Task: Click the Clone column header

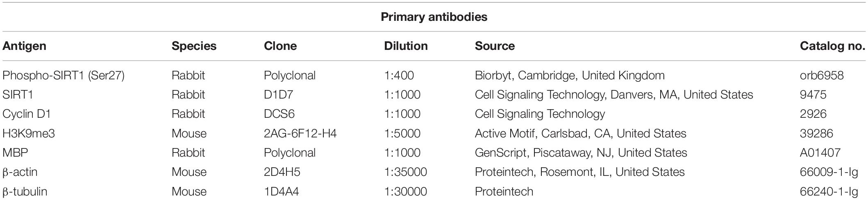Action: point(280,46)
